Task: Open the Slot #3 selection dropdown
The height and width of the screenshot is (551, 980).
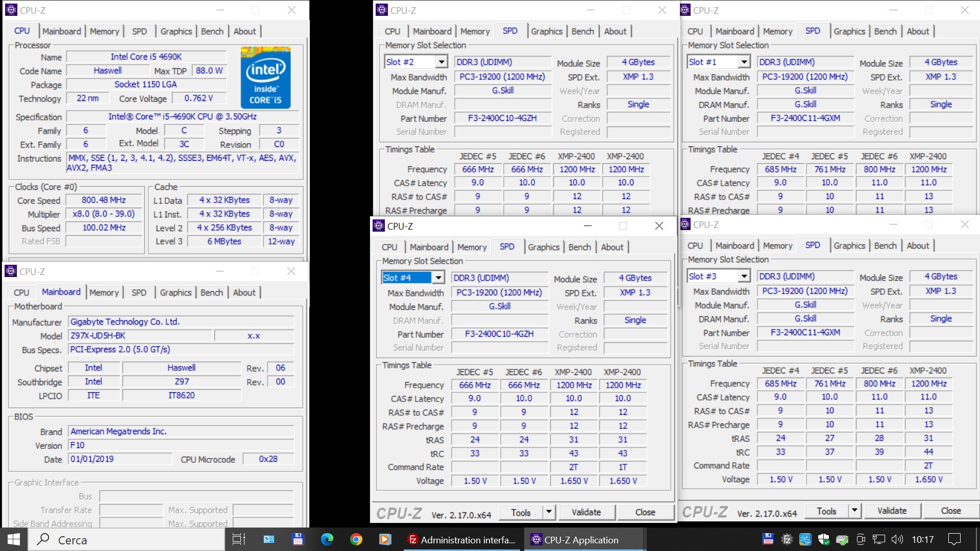Action: coord(744,277)
